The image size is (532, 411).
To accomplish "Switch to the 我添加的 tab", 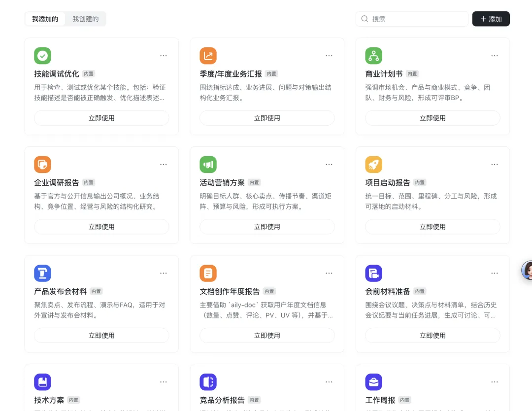I will coord(45,19).
